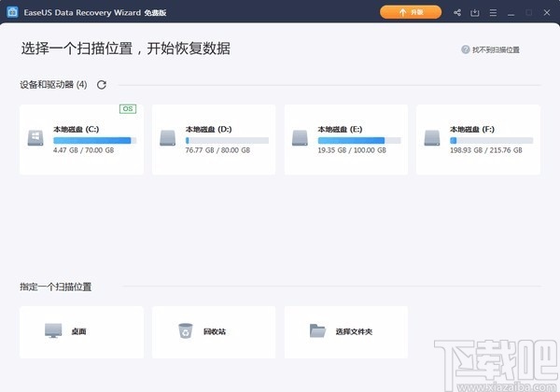Viewport: 560px width, 392px height.
Task: Click the 198.93 GB / 215.76 GB text
Action: click(485, 150)
